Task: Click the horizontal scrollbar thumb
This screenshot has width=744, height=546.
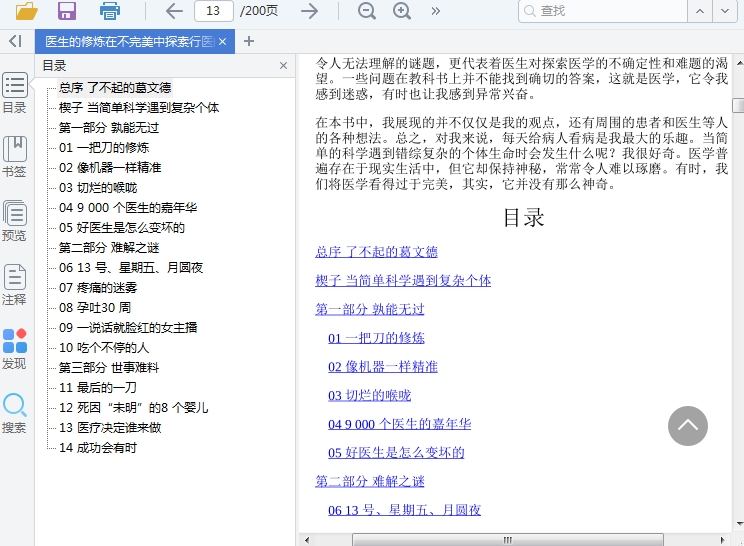Action: [x=508, y=540]
